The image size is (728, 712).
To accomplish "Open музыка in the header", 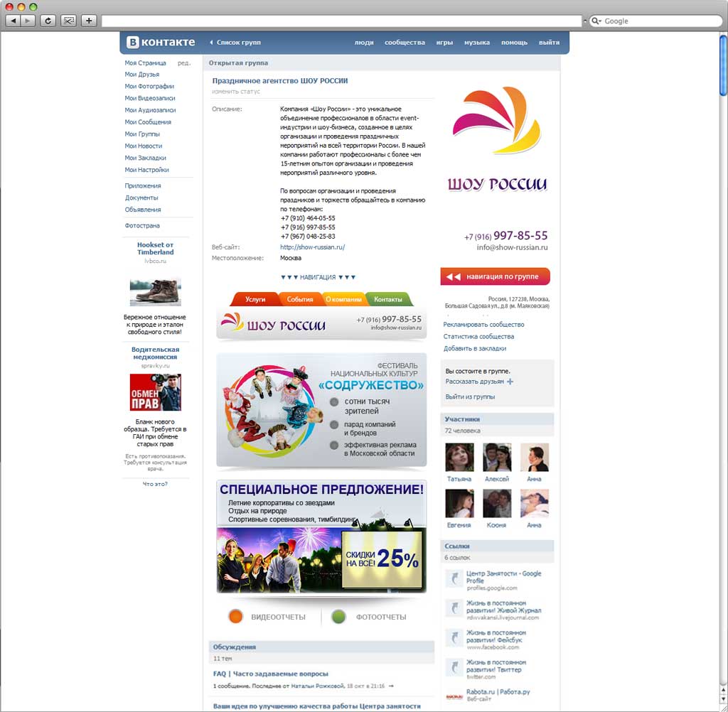I will point(477,42).
